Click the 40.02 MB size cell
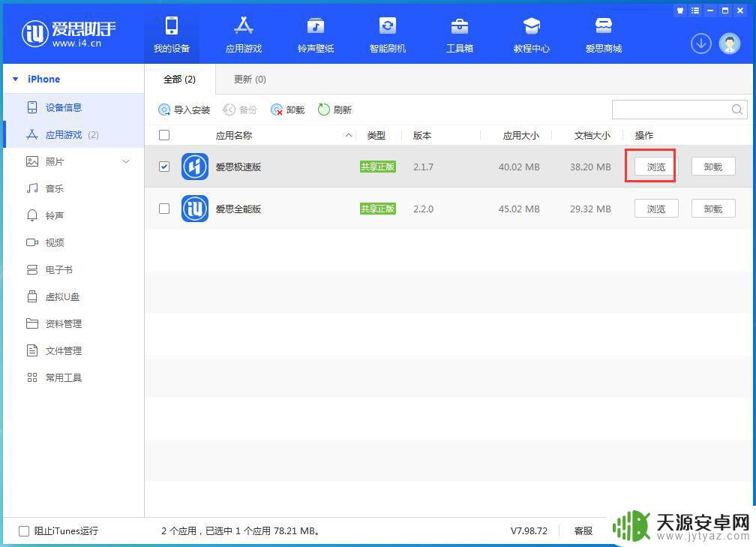Image resolution: width=756 pixels, height=547 pixels. pos(519,167)
